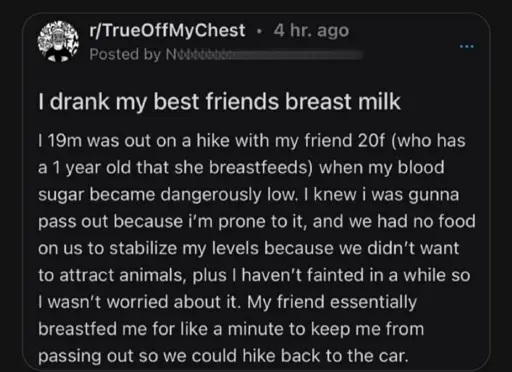Image resolution: width=512 pixels, height=372 pixels.
Task: Click the body line starting 'sugar became dangerously'
Action: pos(249,195)
